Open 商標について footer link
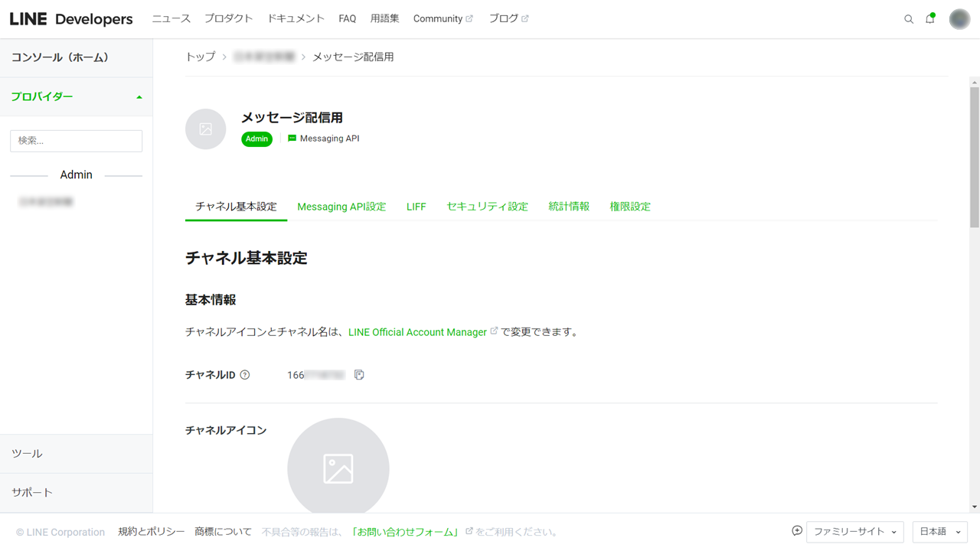This screenshot has height=551, width=980. point(223,532)
